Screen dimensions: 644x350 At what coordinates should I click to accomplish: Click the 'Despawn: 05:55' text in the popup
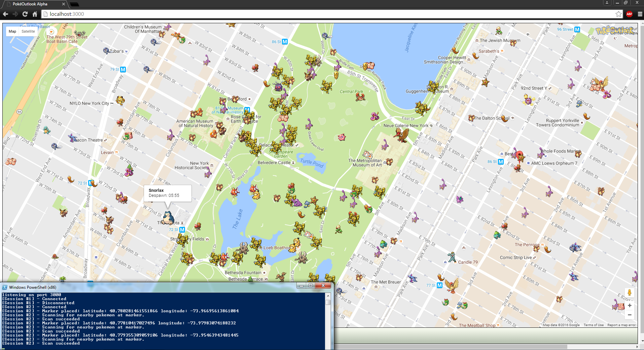tap(164, 196)
